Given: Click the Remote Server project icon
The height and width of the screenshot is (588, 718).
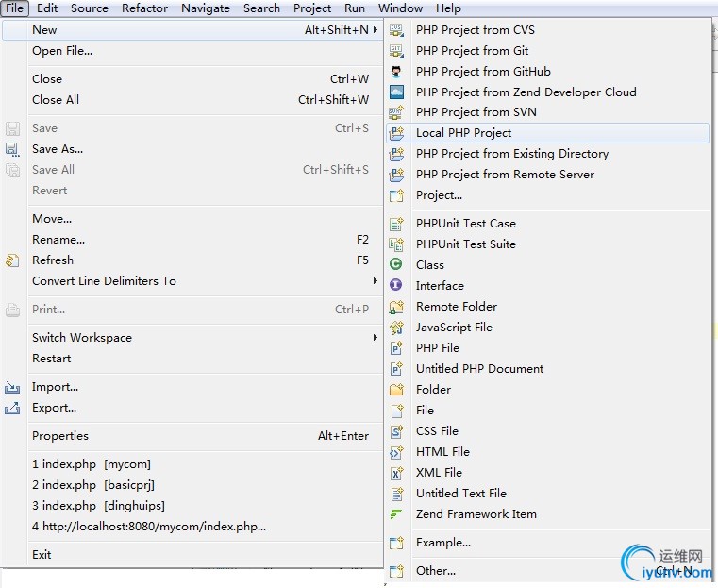Looking at the screenshot, I should pyautogui.click(x=396, y=175).
